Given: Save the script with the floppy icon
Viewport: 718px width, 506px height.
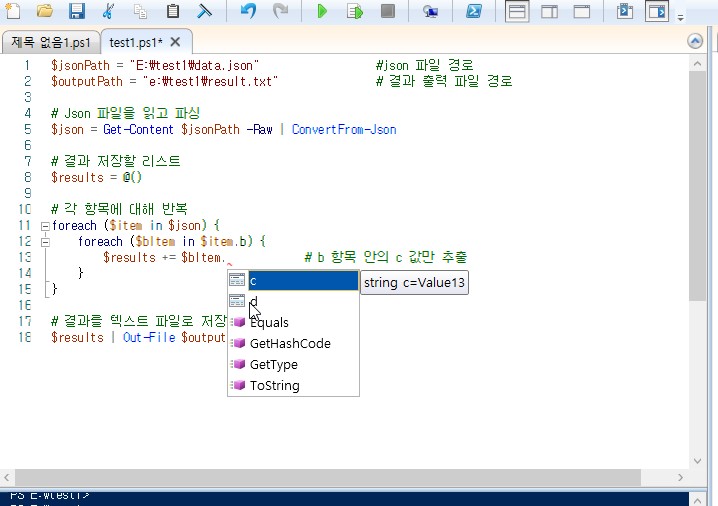Looking at the screenshot, I should (77, 10).
